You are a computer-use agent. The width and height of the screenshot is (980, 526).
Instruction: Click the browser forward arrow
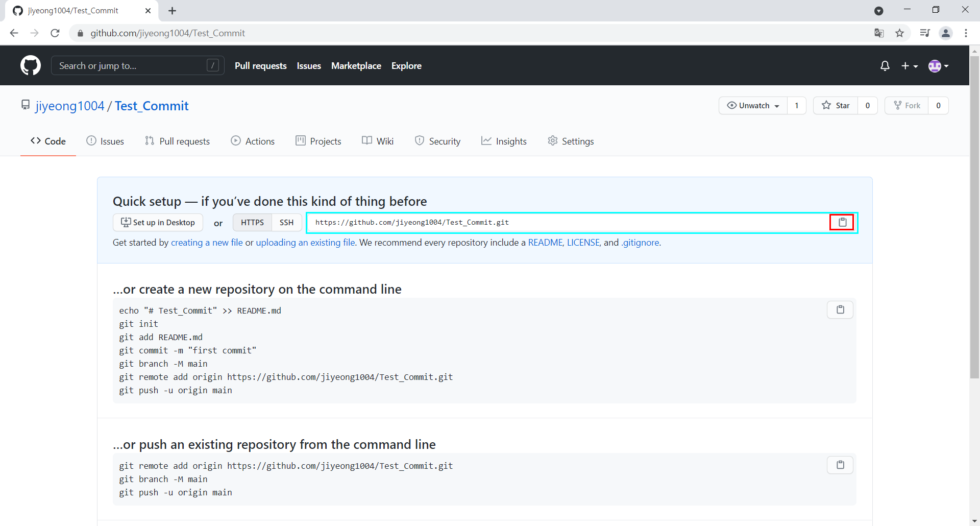34,33
